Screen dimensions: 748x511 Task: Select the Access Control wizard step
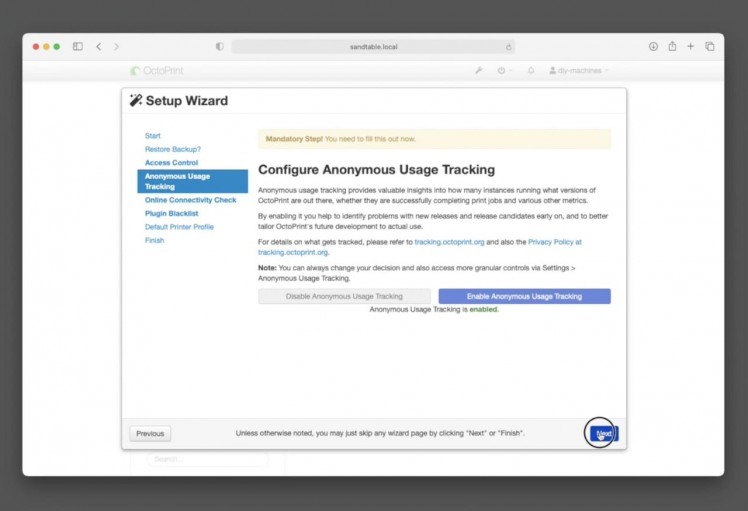pyautogui.click(x=171, y=162)
